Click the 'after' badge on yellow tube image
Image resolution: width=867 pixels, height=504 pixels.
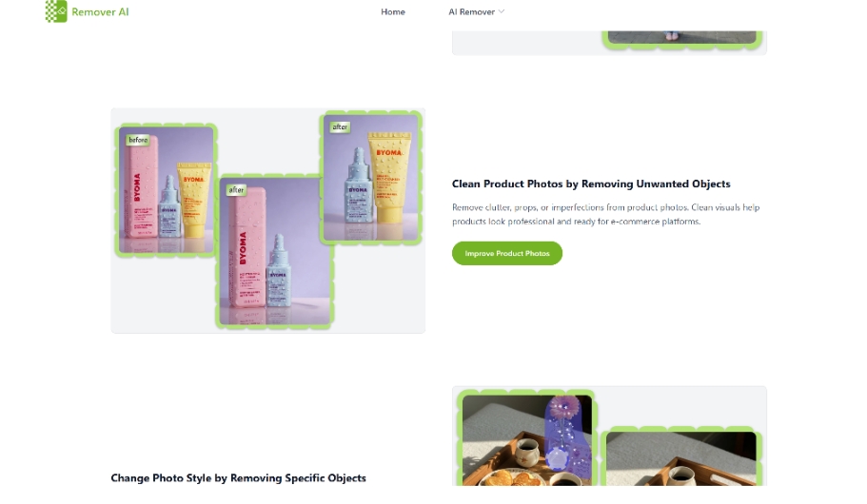[x=340, y=127]
